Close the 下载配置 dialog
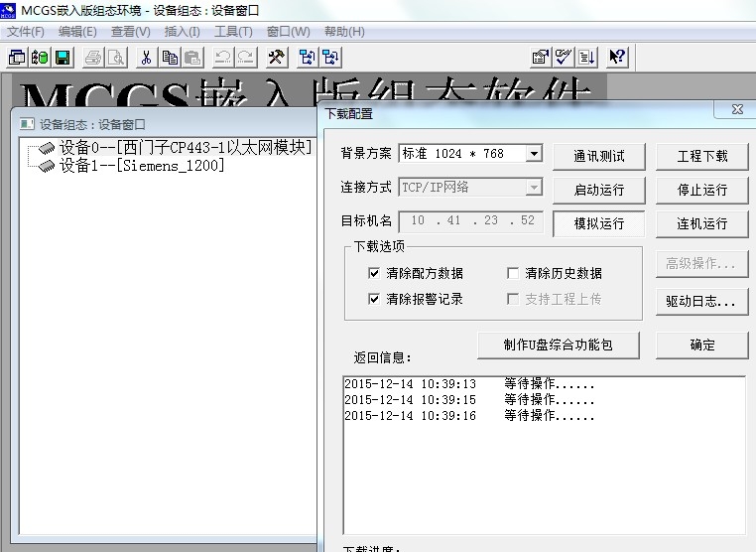The width and height of the screenshot is (756, 552). [x=737, y=109]
